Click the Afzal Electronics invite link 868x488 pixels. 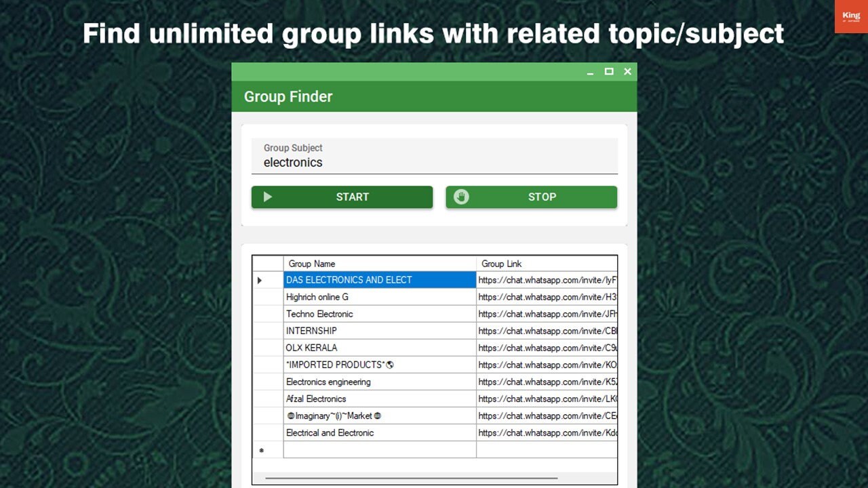coord(547,399)
